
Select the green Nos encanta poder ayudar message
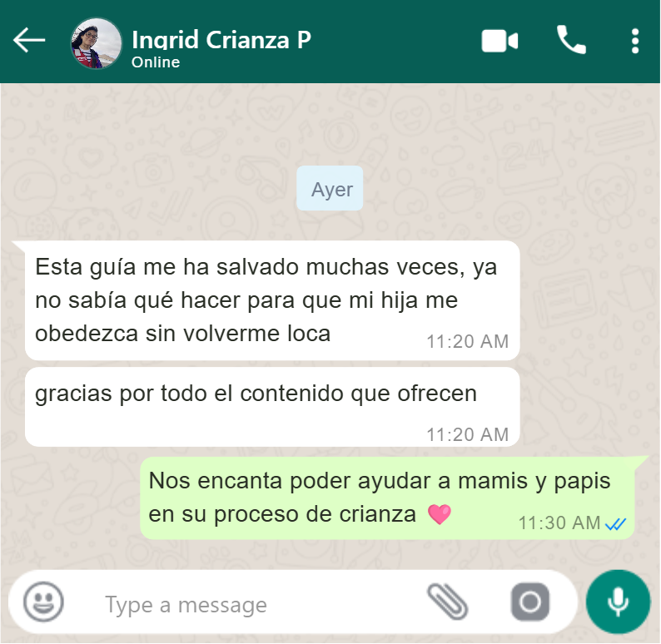pos(387,498)
